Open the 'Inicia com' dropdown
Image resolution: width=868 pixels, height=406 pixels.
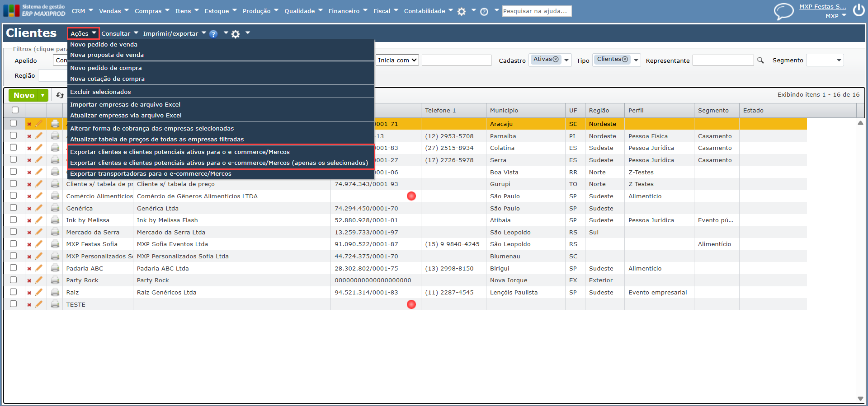tap(397, 60)
